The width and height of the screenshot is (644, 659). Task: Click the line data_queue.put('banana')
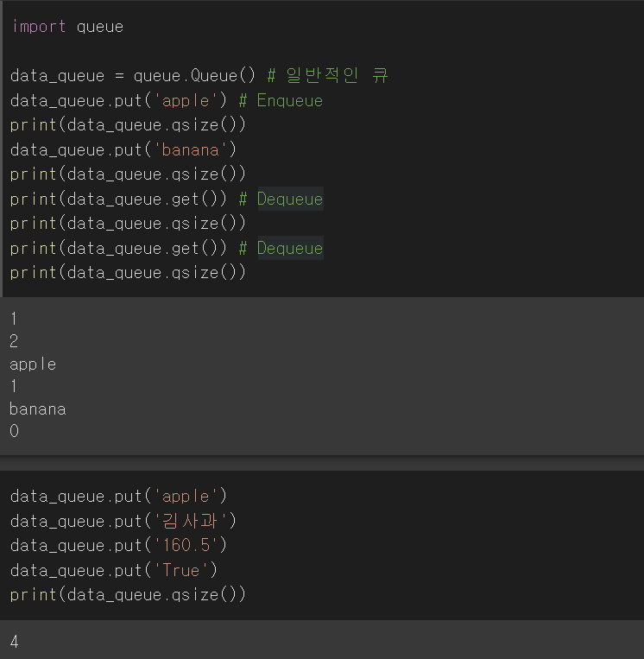[123, 150]
